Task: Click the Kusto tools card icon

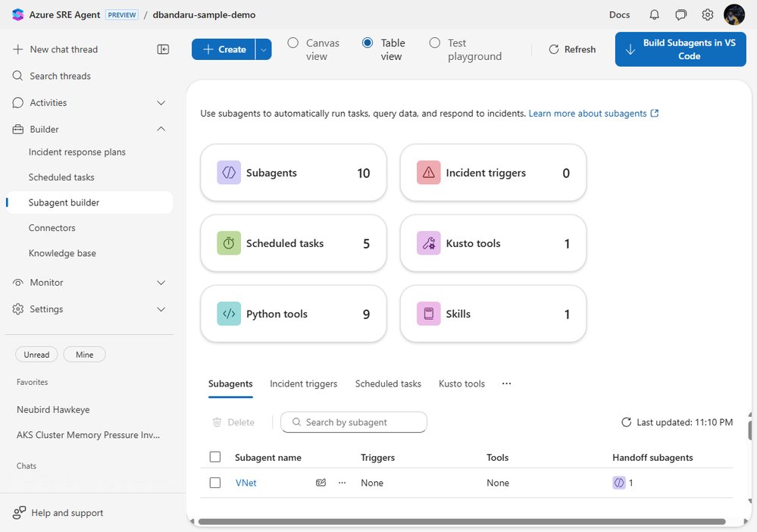Action: (428, 243)
